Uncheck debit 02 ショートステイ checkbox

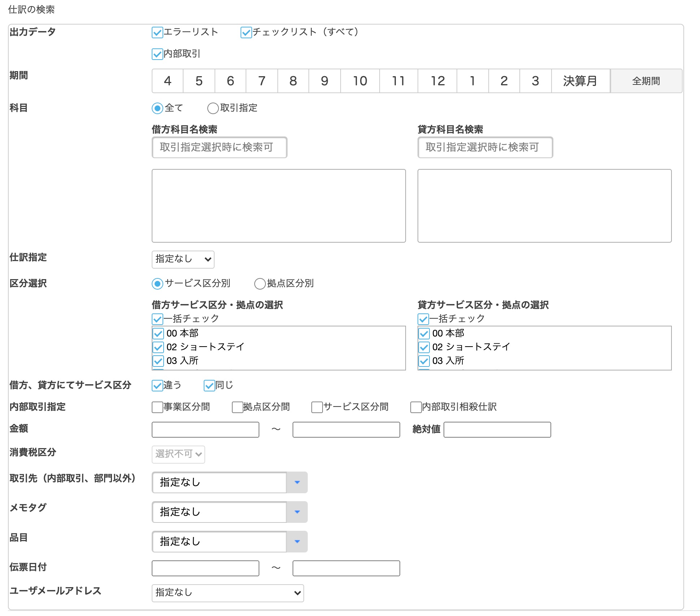pyautogui.click(x=158, y=347)
